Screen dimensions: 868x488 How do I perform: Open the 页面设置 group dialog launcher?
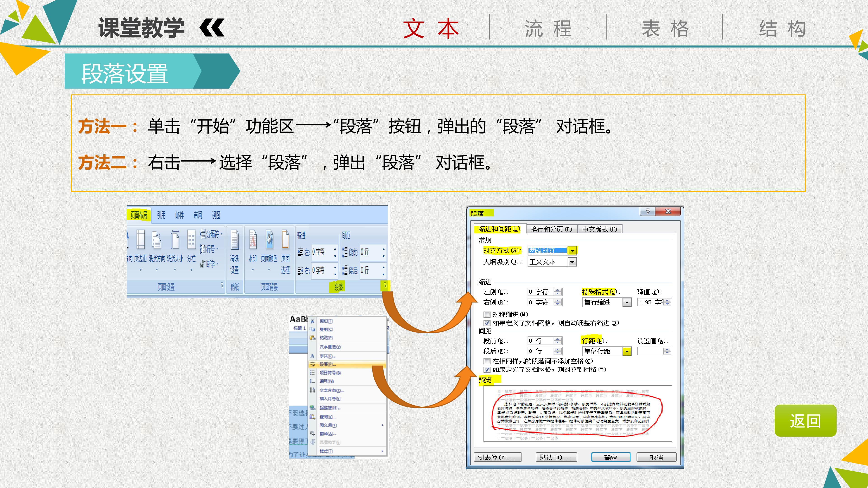pyautogui.click(x=222, y=285)
